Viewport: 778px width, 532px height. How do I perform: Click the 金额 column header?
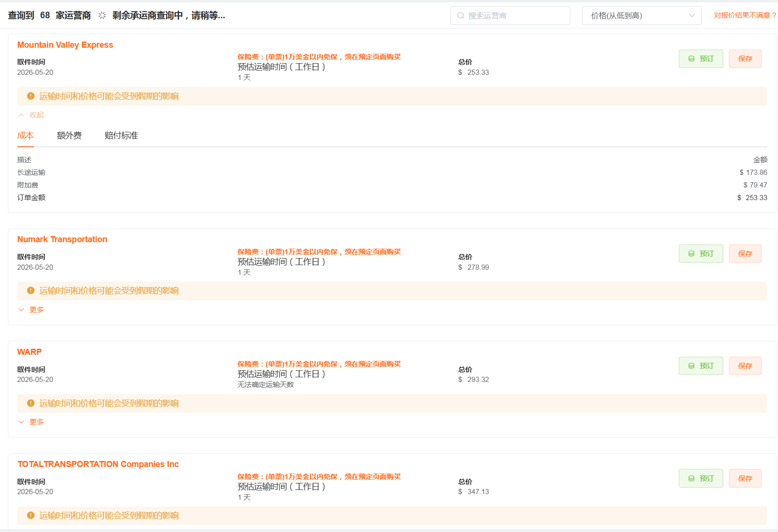pos(760,160)
